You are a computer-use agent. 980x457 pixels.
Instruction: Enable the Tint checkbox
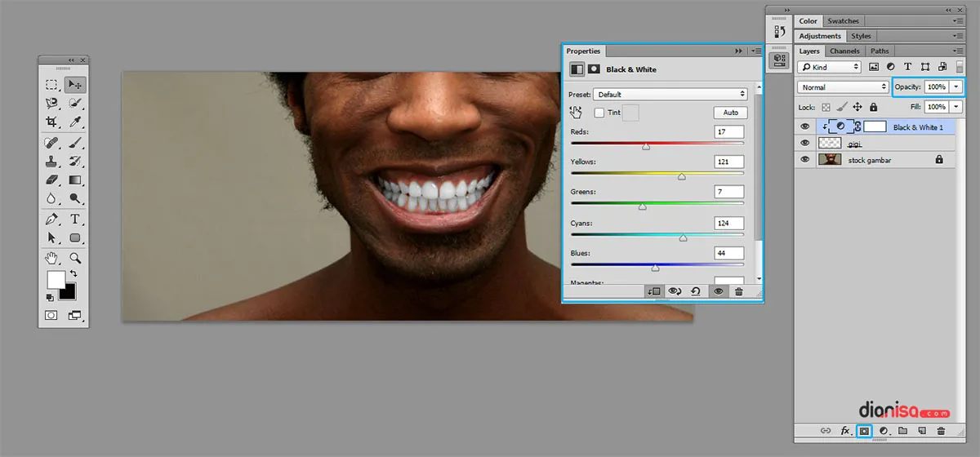click(599, 113)
